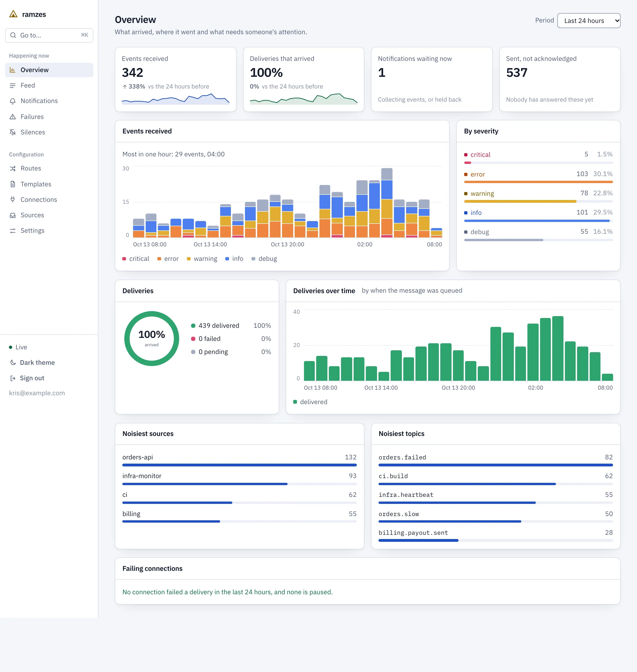Image resolution: width=637 pixels, height=672 pixels.
Task: Click the Go to... search field
Action: point(49,35)
